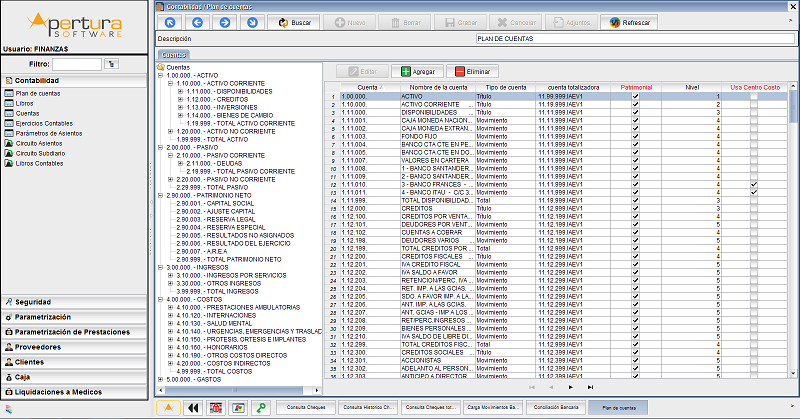Viewport: 800px width, 419px height.
Task: Collapse the 2.00.000 PASIVO tree node
Action: (x=160, y=146)
